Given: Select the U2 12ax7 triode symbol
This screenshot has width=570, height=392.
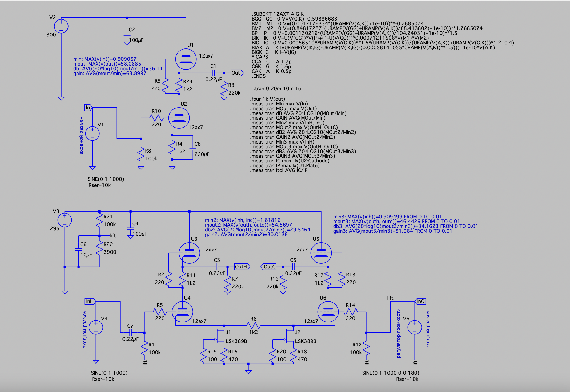Looking at the screenshot, I should [x=179, y=118].
